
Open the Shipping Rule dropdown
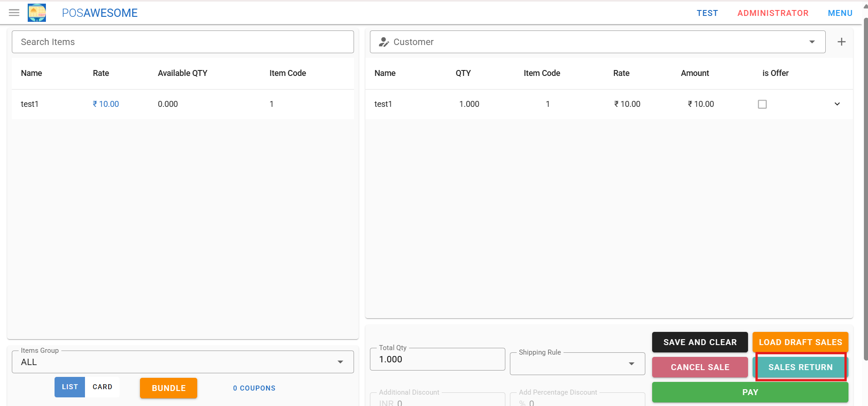click(x=577, y=363)
